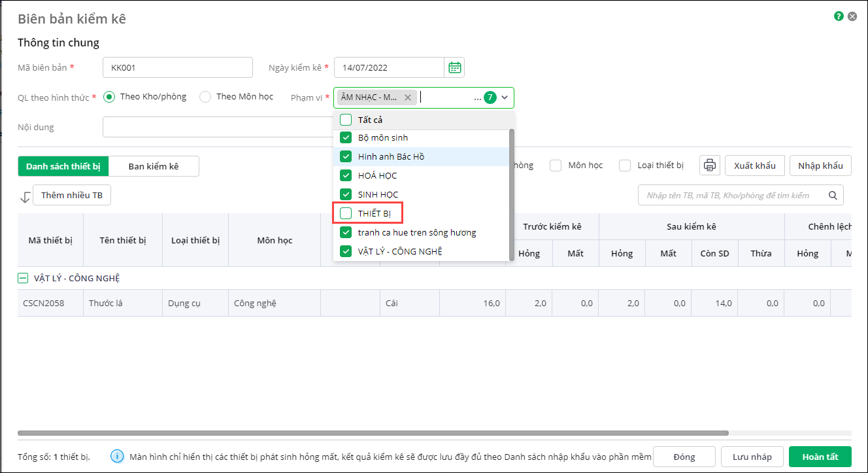This screenshot has height=473, width=868.
Task: Click the search magnifier icon
Action: point(833,195)
